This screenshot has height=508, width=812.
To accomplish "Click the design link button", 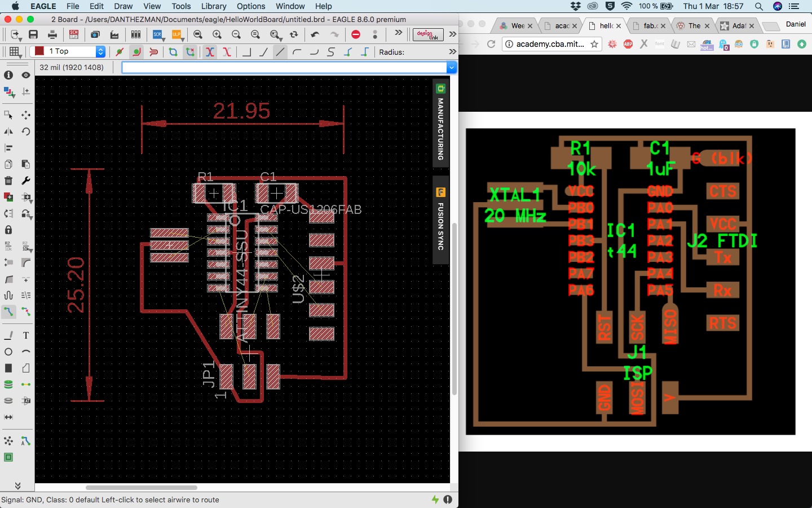I will [x=427, y=34].
